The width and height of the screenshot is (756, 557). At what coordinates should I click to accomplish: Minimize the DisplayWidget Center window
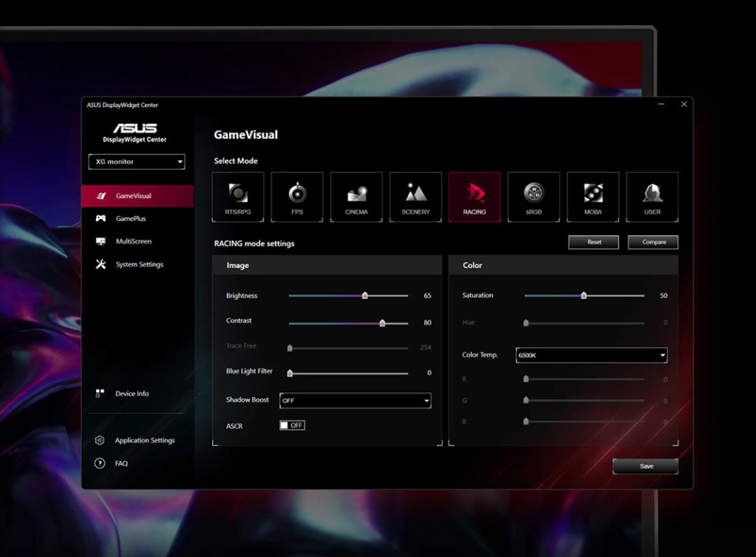pyautogui.click(x=661, y=104)
